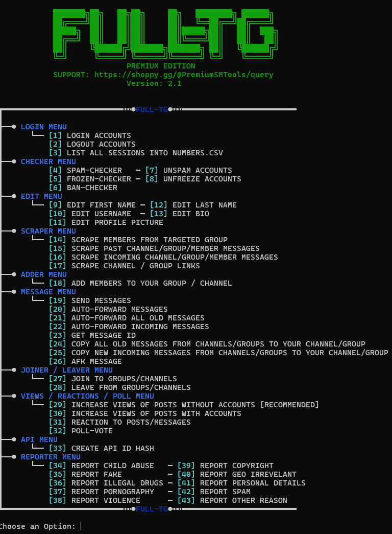Select the 'EDIT MENU' heading
The height and width of the screenshot is (534, 392).
pos(41,196)
